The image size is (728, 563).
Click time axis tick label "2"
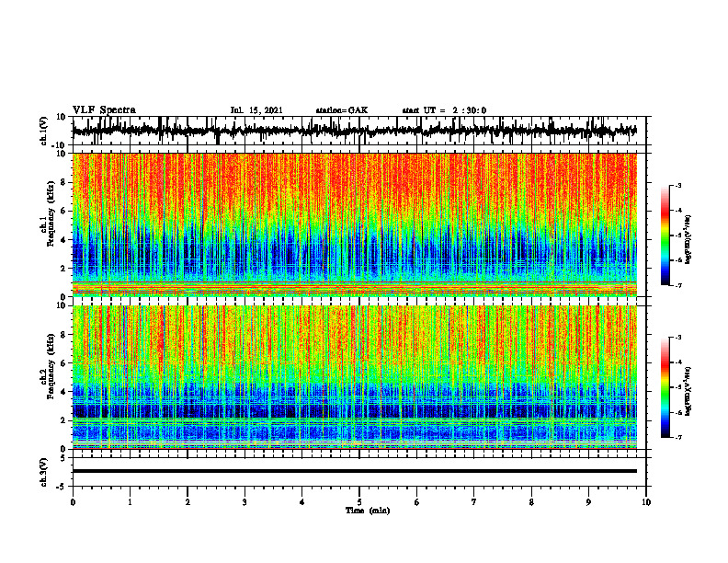[x=188, y=502]
